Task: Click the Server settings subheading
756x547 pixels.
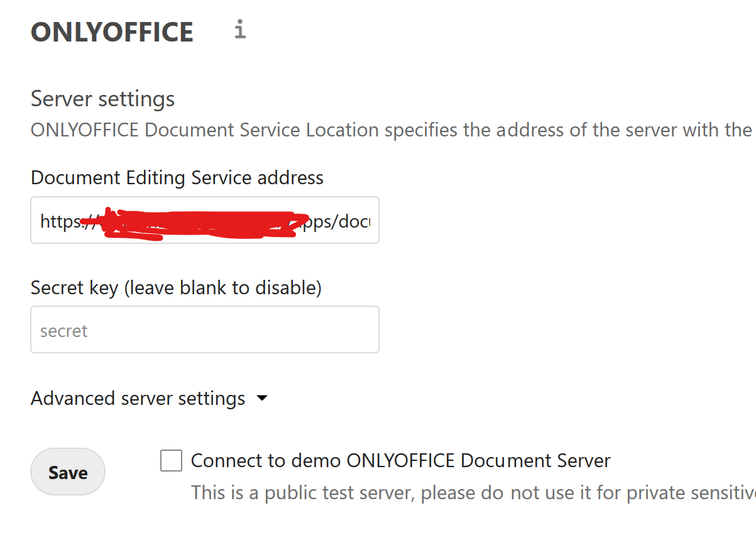Action: (x=103, y=99)
